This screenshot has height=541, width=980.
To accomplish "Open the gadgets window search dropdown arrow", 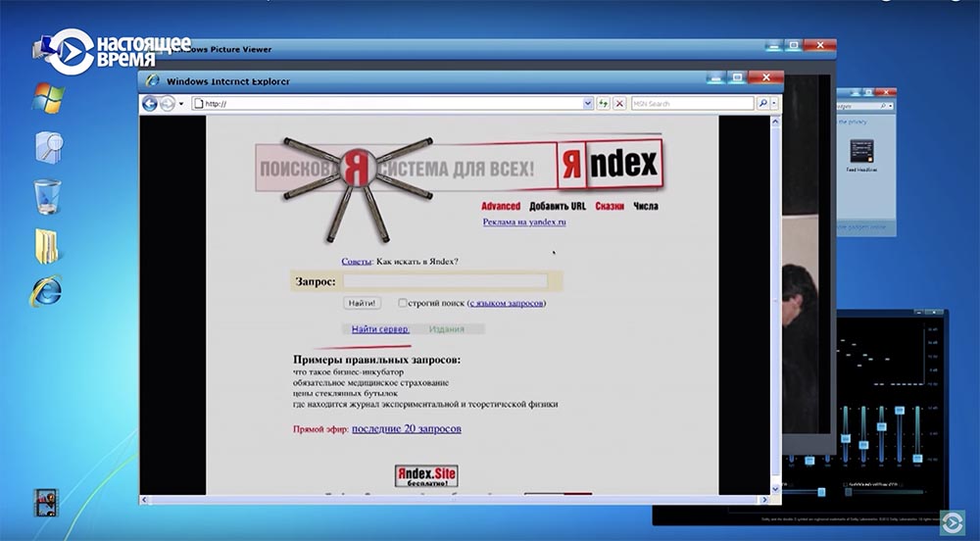I will [890, 106].
